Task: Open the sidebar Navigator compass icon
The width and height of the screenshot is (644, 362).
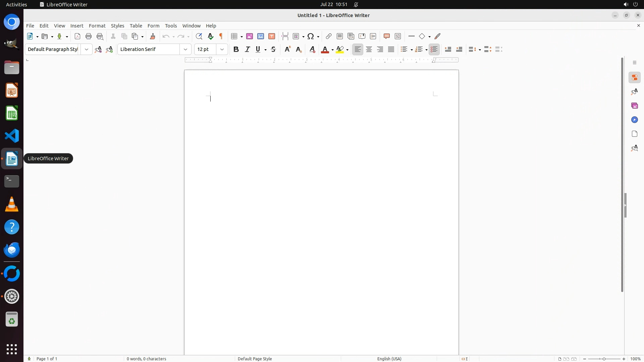Action: click(x=634, y=120)
